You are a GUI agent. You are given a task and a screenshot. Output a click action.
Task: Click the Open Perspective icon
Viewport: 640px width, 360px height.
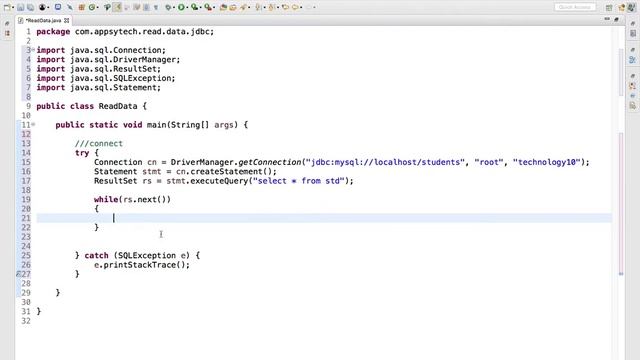coord(609,7)
